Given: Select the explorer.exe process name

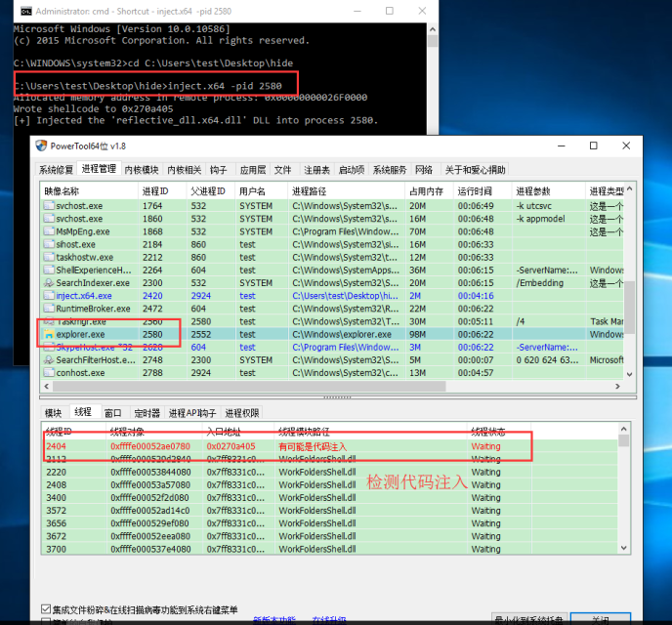Looking at the screenshot, I should [80, 334].
